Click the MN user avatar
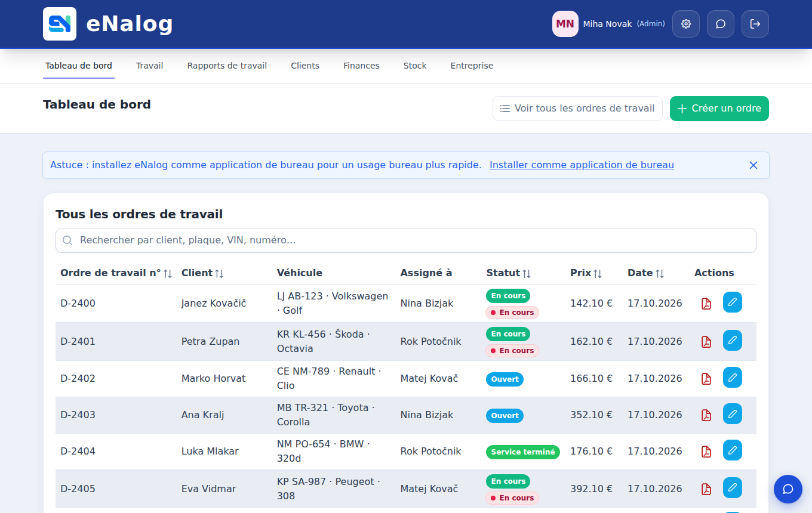The height and width of the screenshot is (513, 812). [x=565, y=24]
